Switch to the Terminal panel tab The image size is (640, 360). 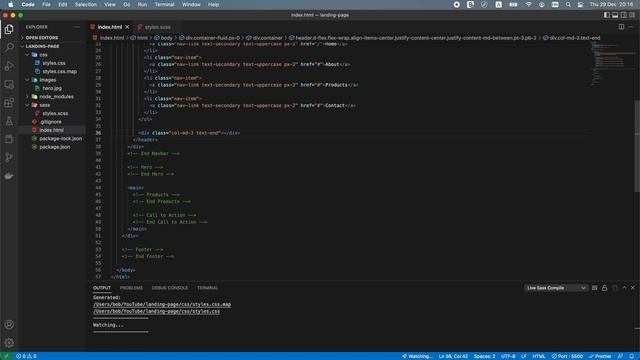coord(207,288)
